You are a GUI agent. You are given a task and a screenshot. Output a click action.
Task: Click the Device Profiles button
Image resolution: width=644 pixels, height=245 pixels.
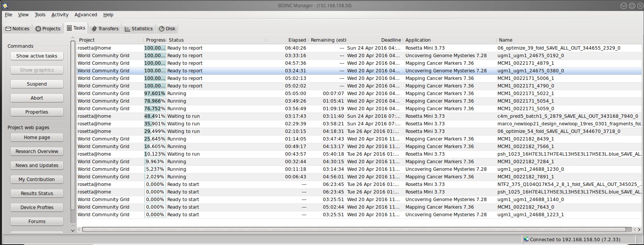[37, 208]
